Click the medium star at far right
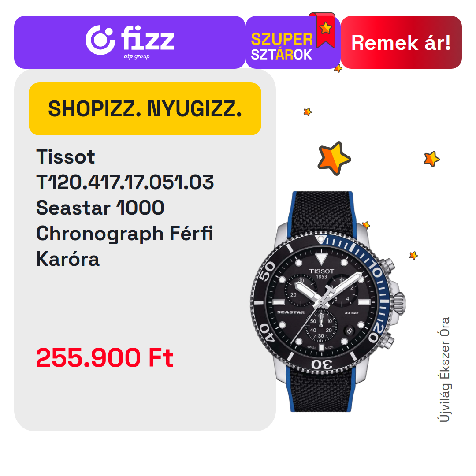This screenshot has width=476, height=476. click(431, 159)
